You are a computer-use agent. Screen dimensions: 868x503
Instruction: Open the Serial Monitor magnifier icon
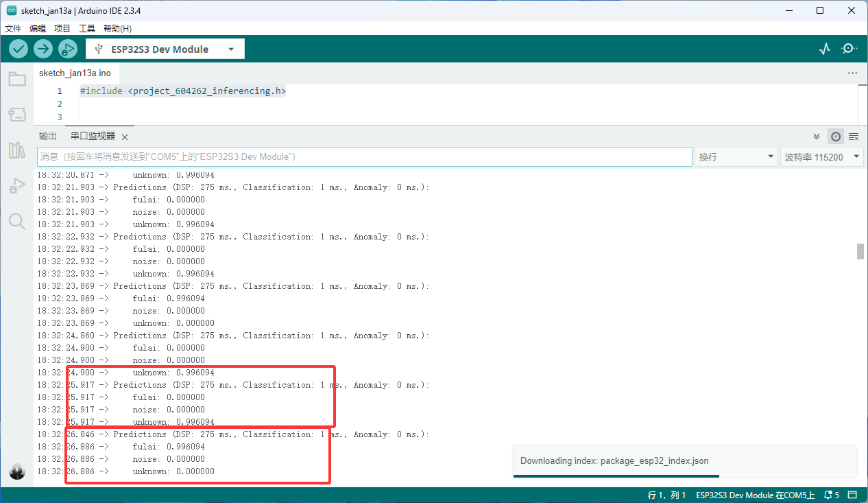coord(849,49)
